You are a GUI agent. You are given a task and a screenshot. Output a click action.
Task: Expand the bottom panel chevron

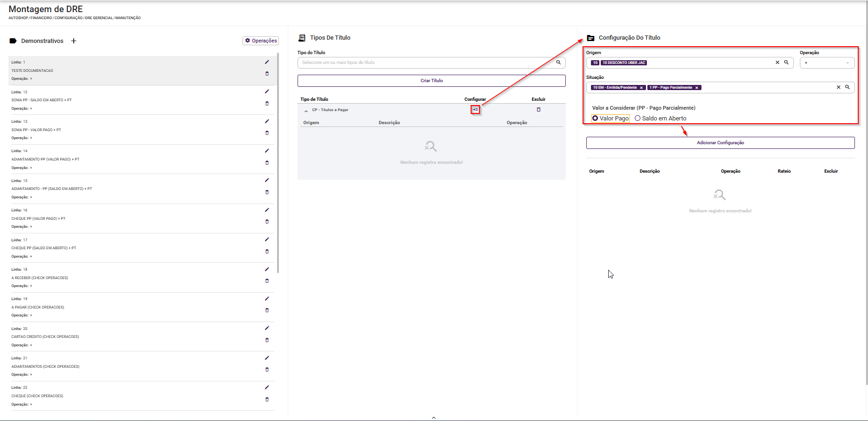[x=434, y=418]
